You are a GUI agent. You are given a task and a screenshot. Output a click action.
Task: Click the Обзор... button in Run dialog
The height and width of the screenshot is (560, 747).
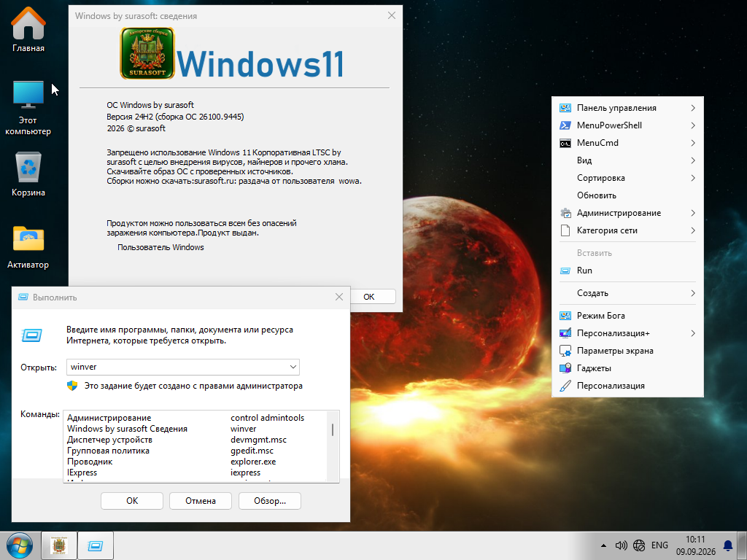(270, 501)
